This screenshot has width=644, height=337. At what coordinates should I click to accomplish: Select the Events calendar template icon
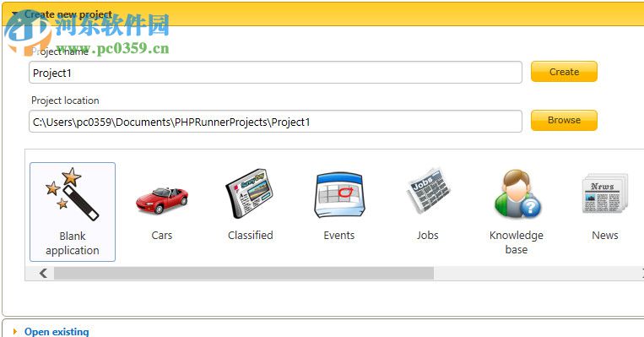(339, 195)
